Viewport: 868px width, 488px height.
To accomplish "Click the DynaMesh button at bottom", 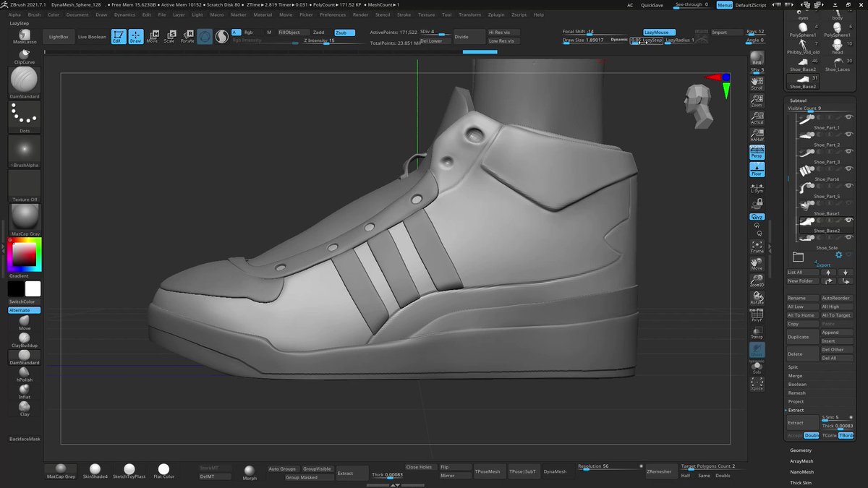I will click(x=555, y=471).
